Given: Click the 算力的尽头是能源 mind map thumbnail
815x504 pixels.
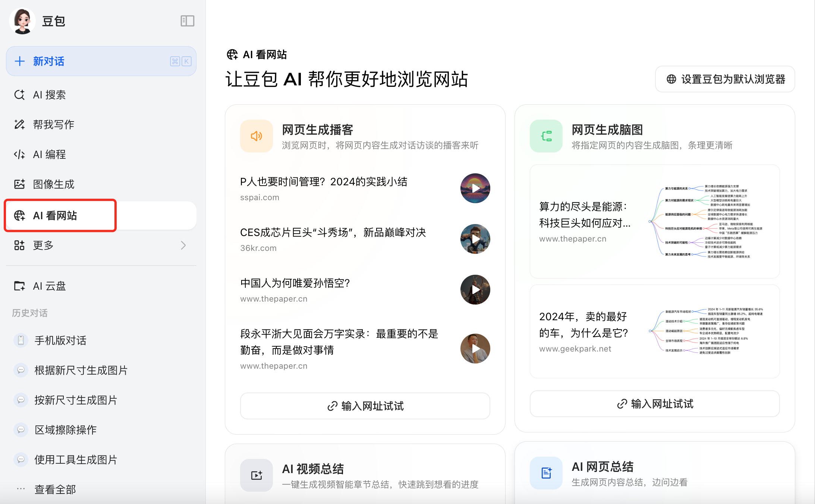Looking at the screenshot, I should [x=705, y=222].
